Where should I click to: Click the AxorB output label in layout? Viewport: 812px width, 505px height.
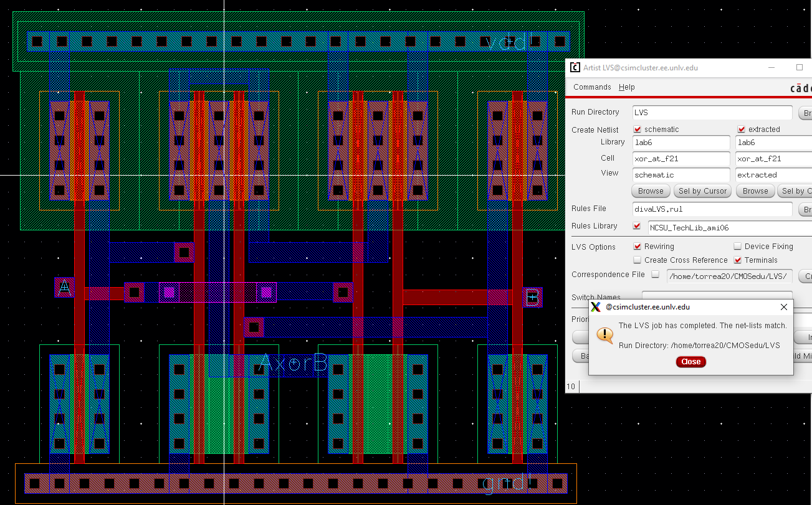293,362
